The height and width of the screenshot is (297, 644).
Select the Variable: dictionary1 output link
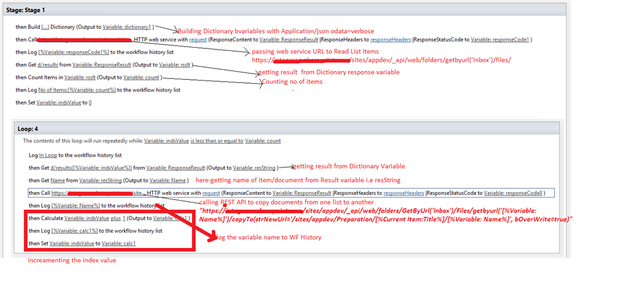pos(127,27)
